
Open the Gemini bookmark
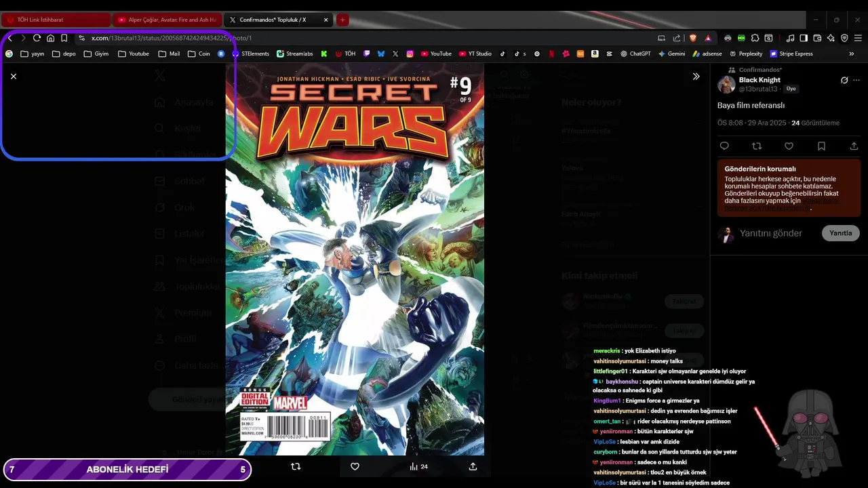tap(671, 54)
